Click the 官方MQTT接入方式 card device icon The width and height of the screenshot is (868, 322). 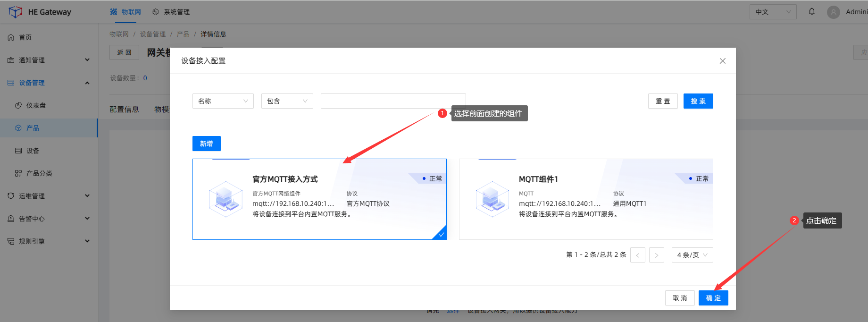(226, 199)
